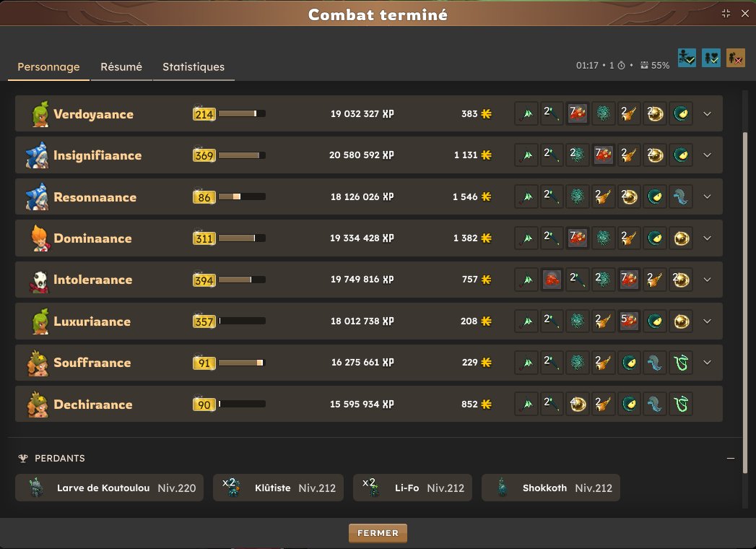This screenshot has height=549, width=756.
Task: Click Dominaance's green eye loot item
Action: (x=655, y=238)
